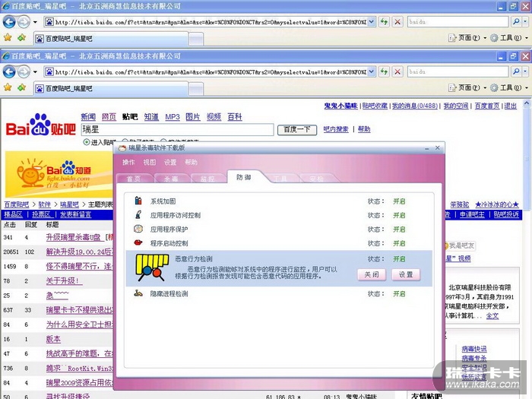Open the 视图 menu in the Rising window
This screenshot has width=532, height=399.
tap(149, 162)
